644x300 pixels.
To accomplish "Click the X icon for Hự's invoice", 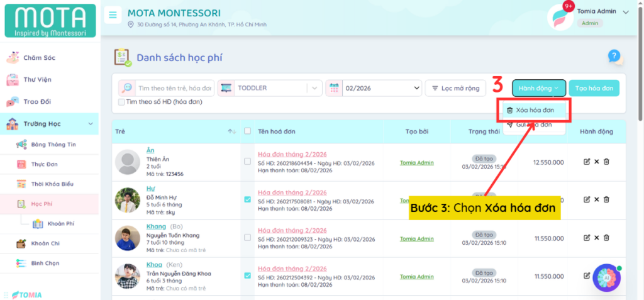I will click(597, 199).
